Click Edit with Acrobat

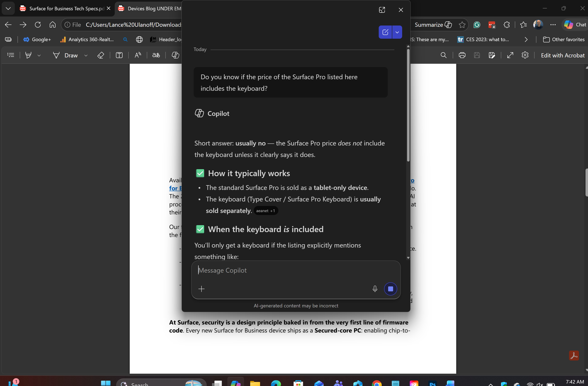pos(563,55)
